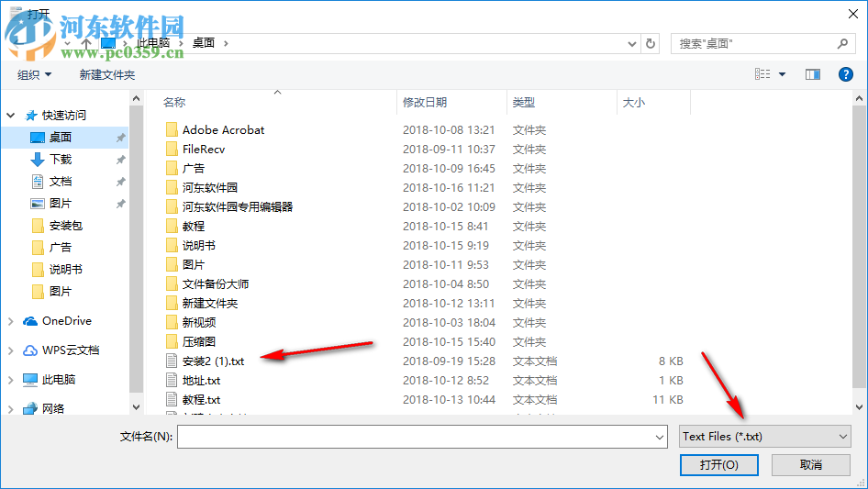The image size is (868, 489).
Task: Close the 打开 dialog window
Action: pyautogui.click(x=853, y=14)
